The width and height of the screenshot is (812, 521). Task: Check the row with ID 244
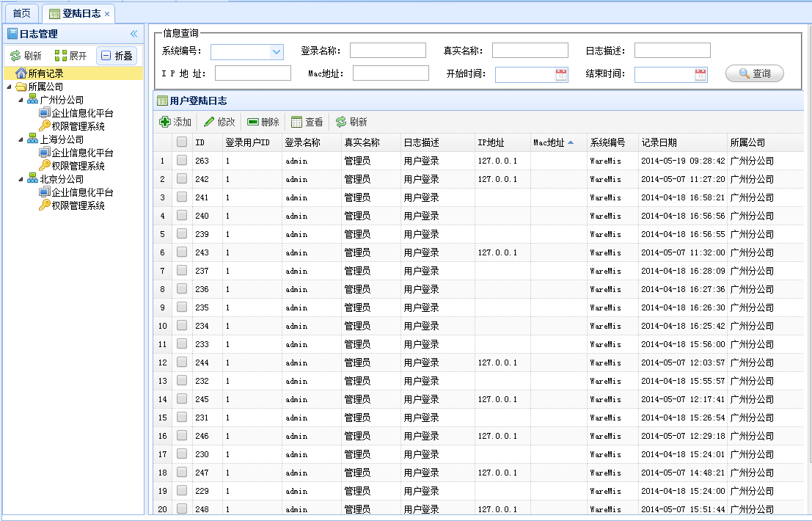pos(182,362)
